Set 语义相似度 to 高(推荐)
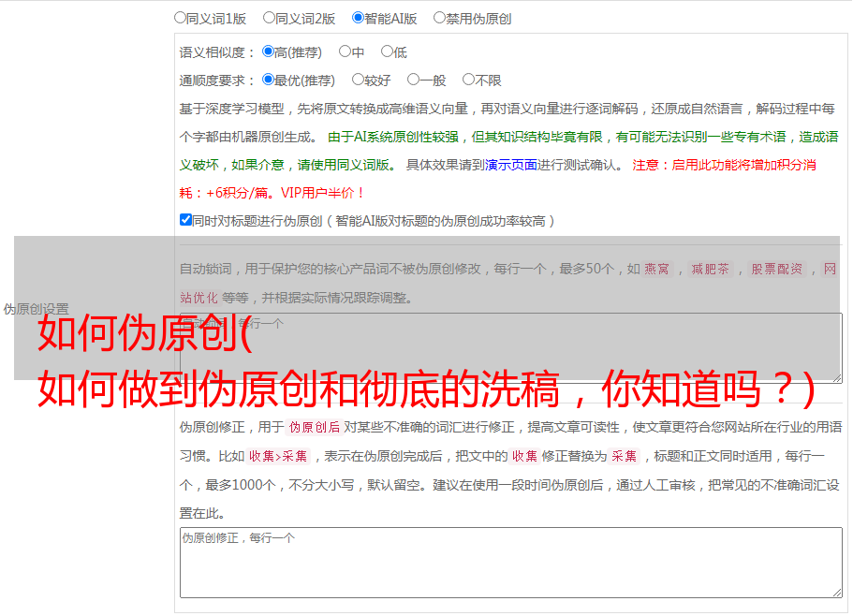Image resolution: width=853 pixels, height=616 pixels. pyautogui.click(x=268, y=52)
